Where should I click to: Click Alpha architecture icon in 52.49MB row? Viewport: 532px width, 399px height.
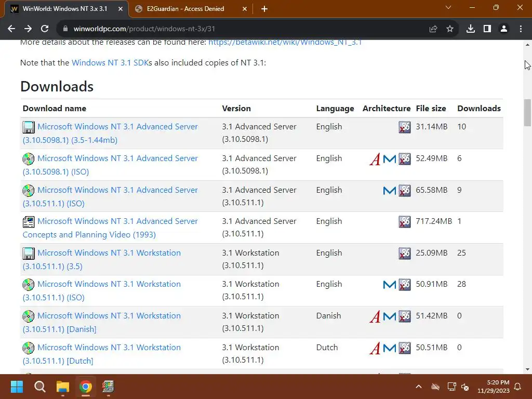(375, 159)
